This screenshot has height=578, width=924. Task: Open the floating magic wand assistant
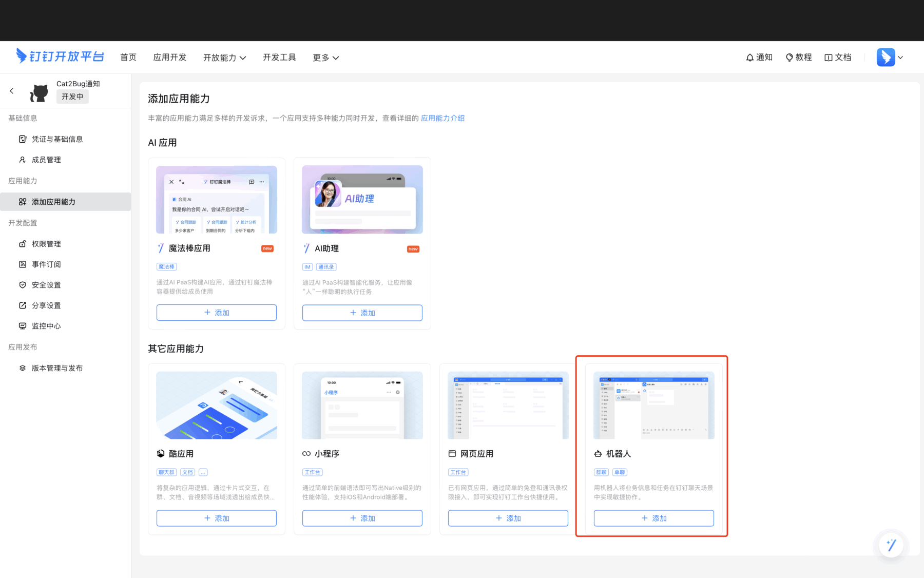tap(891, 545)
